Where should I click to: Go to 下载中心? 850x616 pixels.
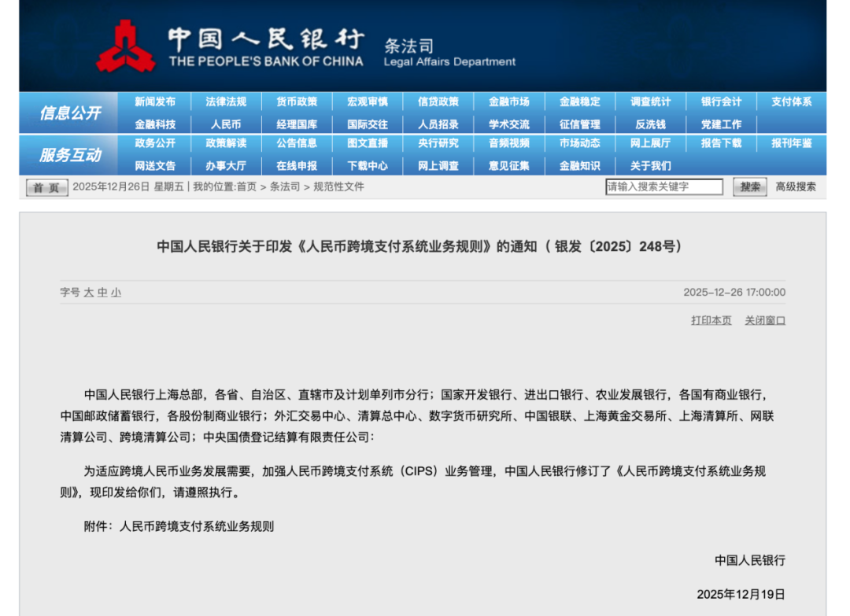coord(368,166)
